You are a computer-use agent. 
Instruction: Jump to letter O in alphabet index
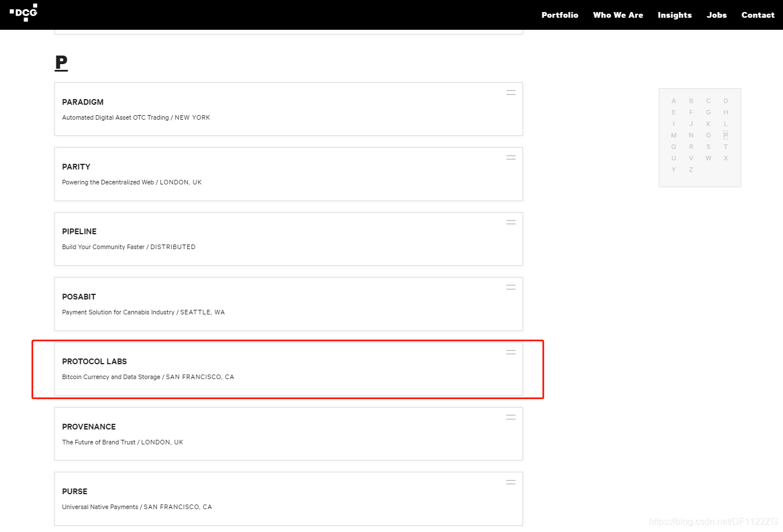point(708,135)
